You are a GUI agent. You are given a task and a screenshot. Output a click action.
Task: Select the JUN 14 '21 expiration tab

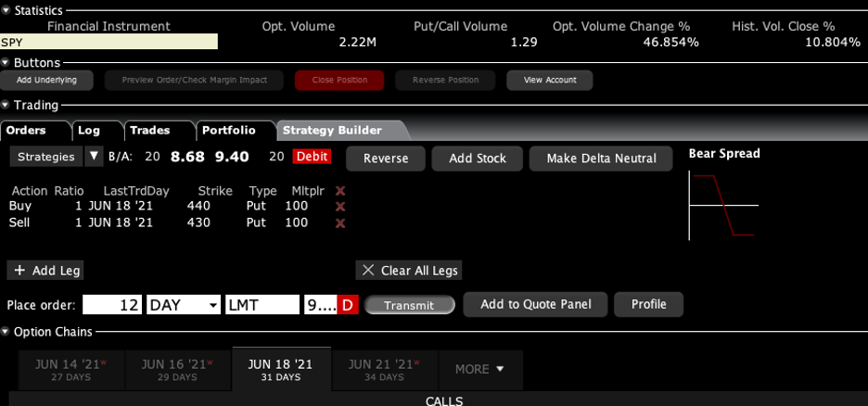click(x=70, y=370)
